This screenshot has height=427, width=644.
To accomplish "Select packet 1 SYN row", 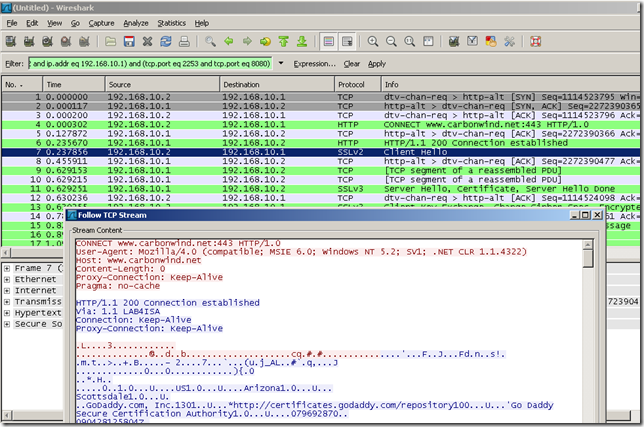I will (321, 97).
